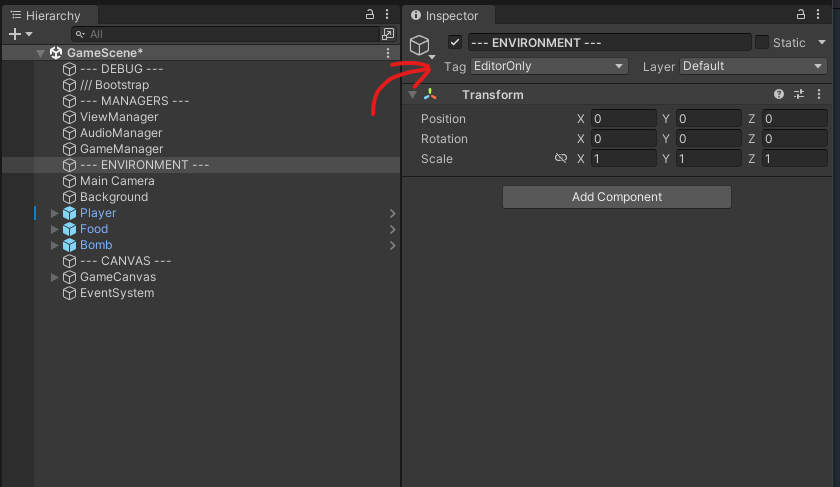Focus the Hierarchy search field

pyautogui.click(x=225, y=34)
